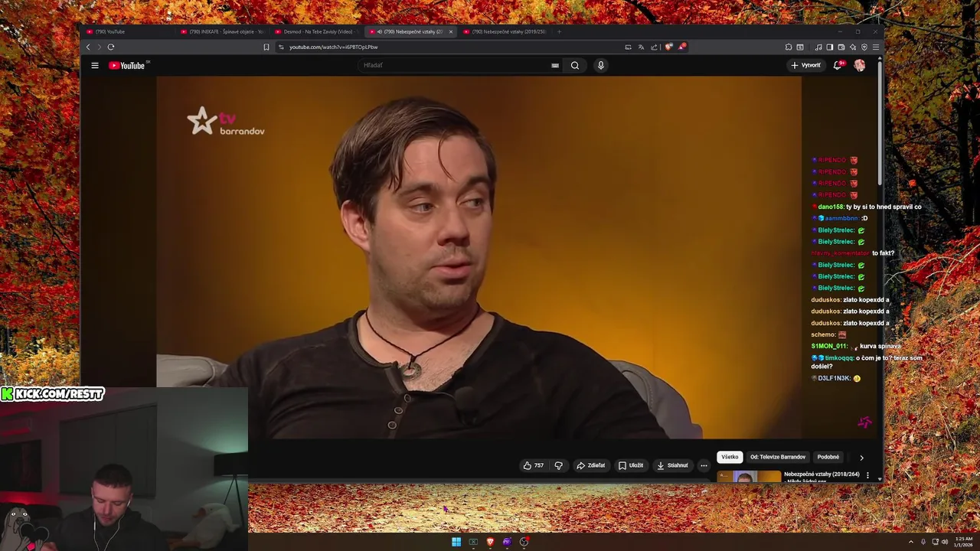The image size is (980, 551).
Task: Close the active Nebezpečné vztahy tab
Action: [x=451, y=31]
